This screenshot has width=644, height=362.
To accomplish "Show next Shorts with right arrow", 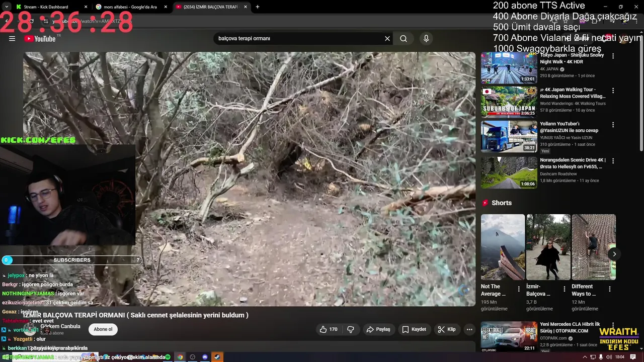I will (x=614, y=254).
